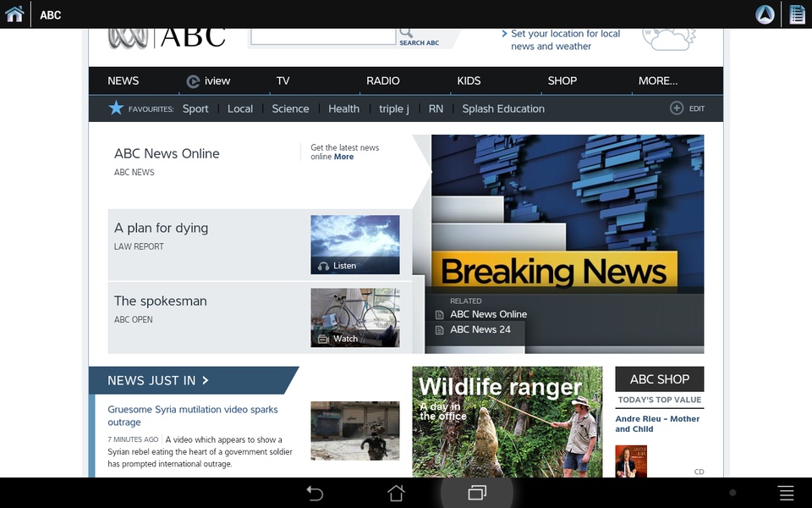Screen dimensions: 812x508
Task: Open the compass navigation icon at top right
Action: coord(765,14)
